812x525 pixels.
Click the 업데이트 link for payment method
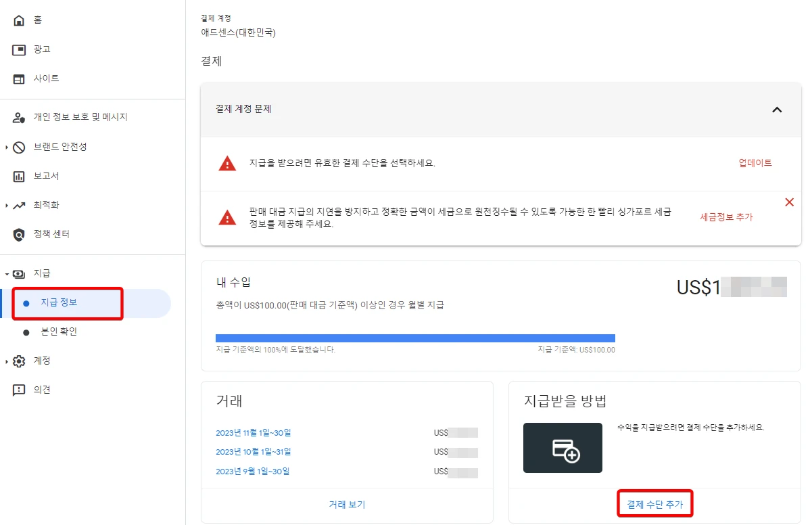(x=755, y=162)
